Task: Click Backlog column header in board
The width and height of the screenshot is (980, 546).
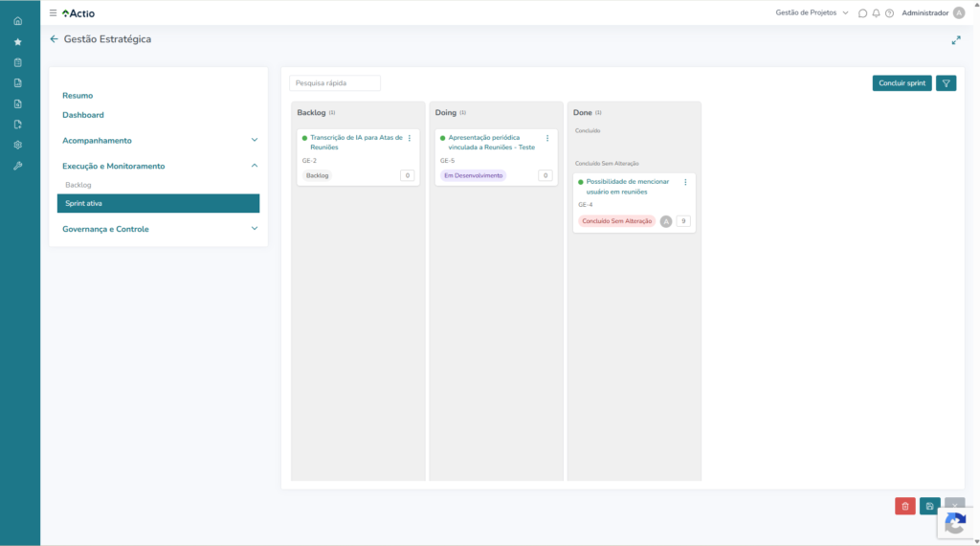Action: coord(311,113)
